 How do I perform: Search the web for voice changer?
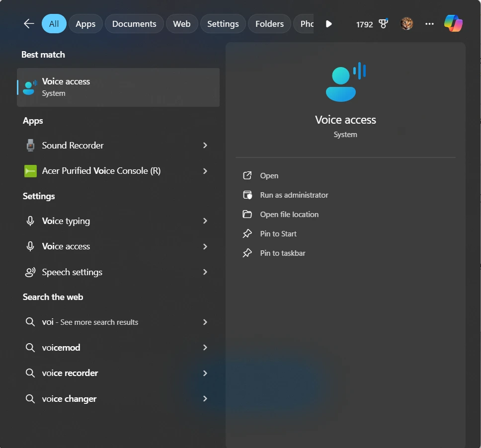pos(118,399)
